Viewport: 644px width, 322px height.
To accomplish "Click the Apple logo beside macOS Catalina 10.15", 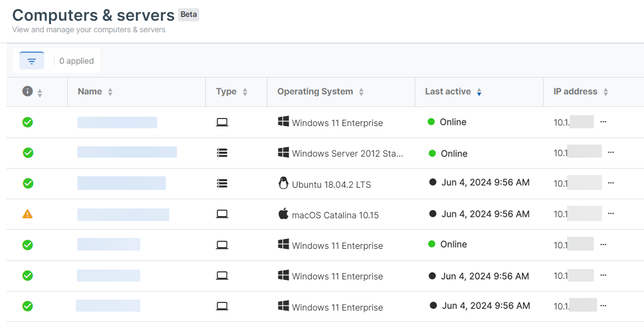I will (x=283, y=214).
